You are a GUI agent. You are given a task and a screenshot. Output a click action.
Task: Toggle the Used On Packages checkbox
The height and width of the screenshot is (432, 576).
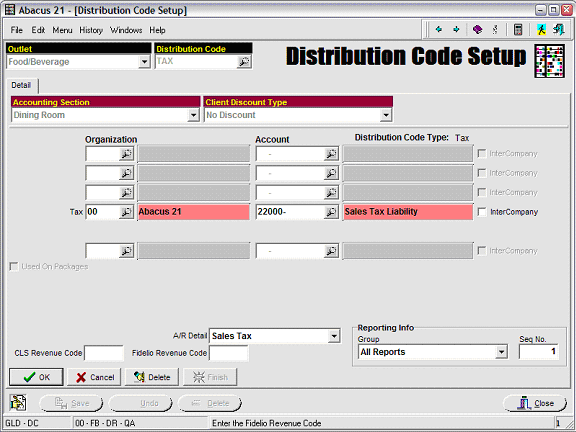click(x=14, y=266)
